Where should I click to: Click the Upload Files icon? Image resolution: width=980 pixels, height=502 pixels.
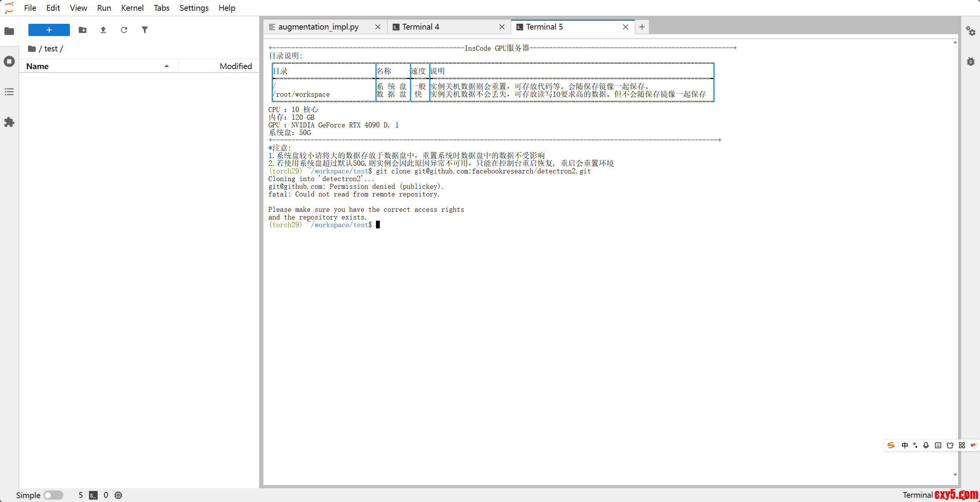coord(103,30)
